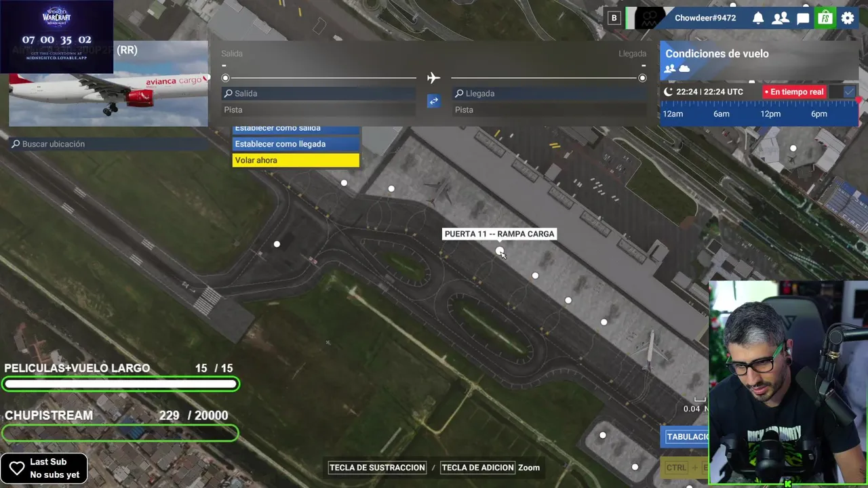This screenshot has width=868, height=488.
Task: Click the Salida departure search field
Action: coord(319,94)
